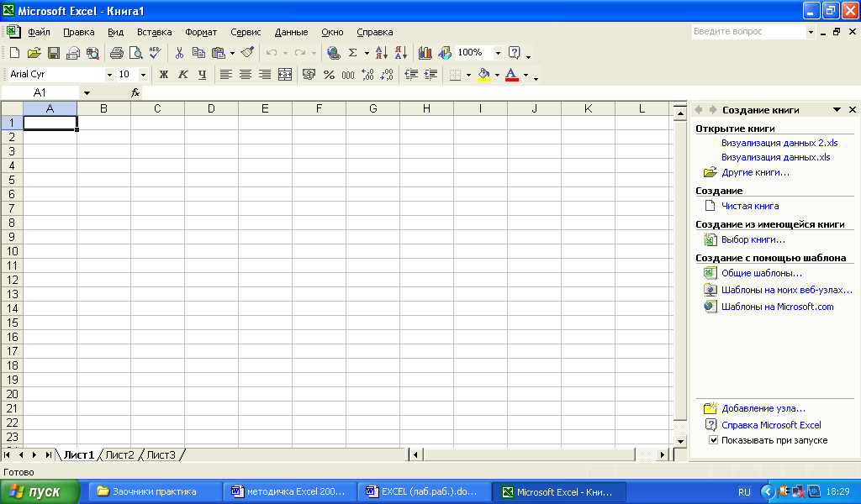Screen dimensions: 861x504
Task: Paste with the clipboard icon
Action: tap(219, 53)
